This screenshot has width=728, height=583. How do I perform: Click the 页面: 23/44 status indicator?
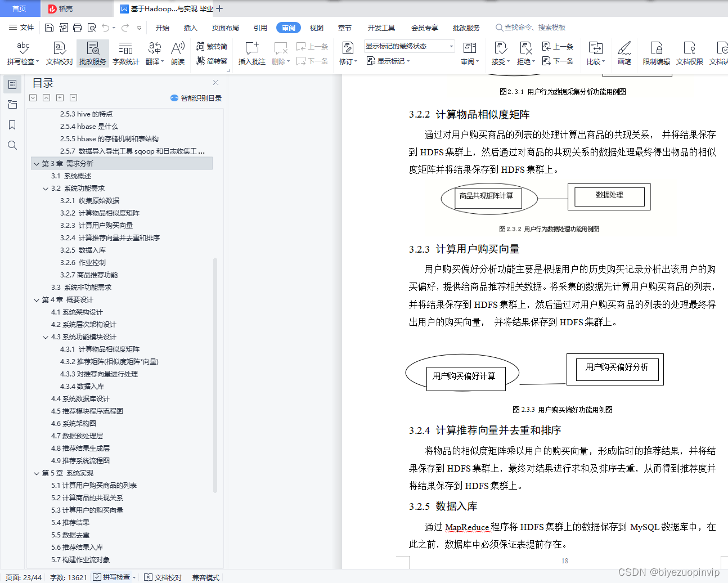(24, 577)
